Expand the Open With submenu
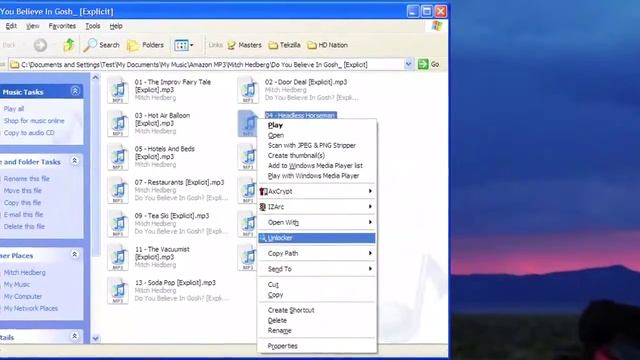The width and height of the screenshot is (640, 360). tap(317, 222)
